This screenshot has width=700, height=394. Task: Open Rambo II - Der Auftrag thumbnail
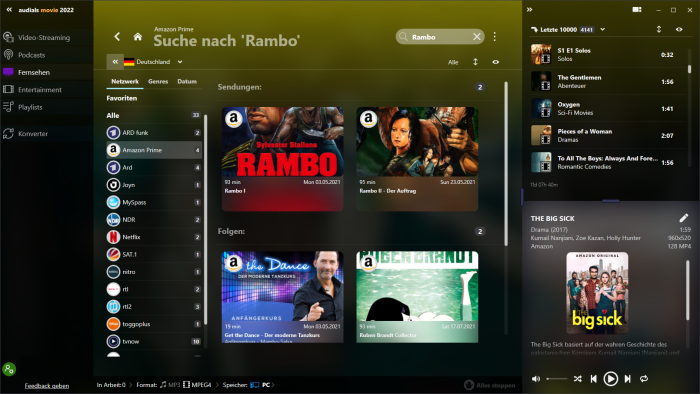tap(417, 142)
